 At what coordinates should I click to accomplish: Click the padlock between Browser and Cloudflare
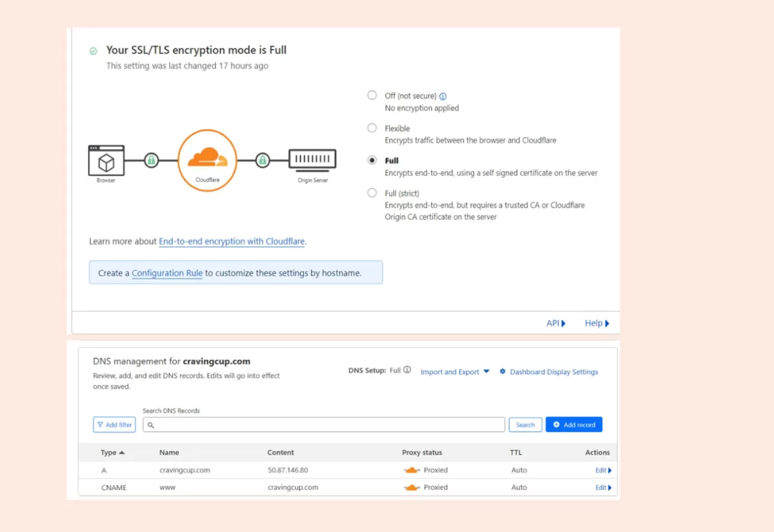point(151,160)
